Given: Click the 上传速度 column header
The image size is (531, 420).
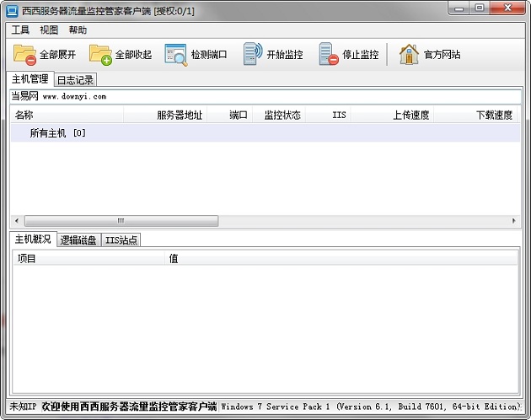Looking at the screenshot, I should [x=410, y=116].
